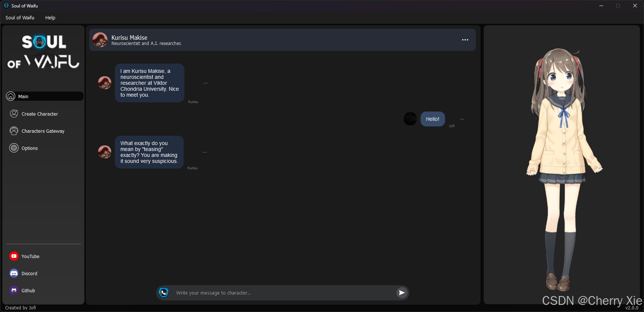Screen dimensions: 644x312
Task: Click Kurisu avatar beside intro message
Action: point(105,83)
